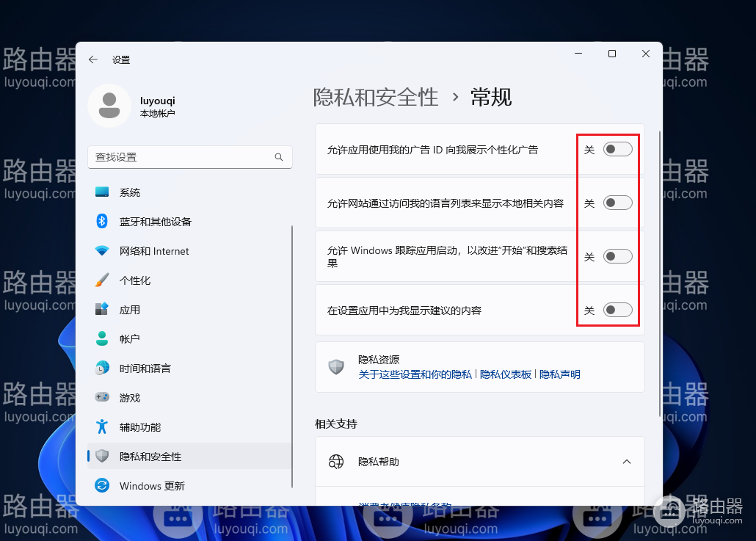Open 帐户 settings category

click(189, 339)
